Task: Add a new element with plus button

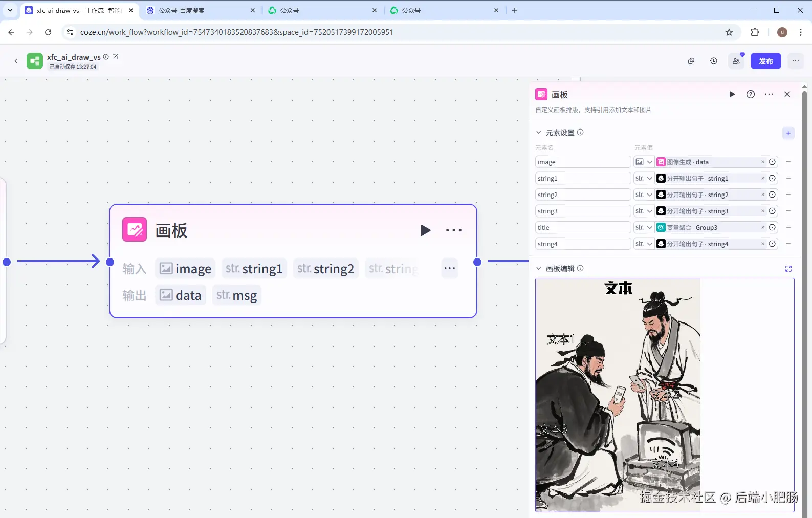Action: coord(788,133)
